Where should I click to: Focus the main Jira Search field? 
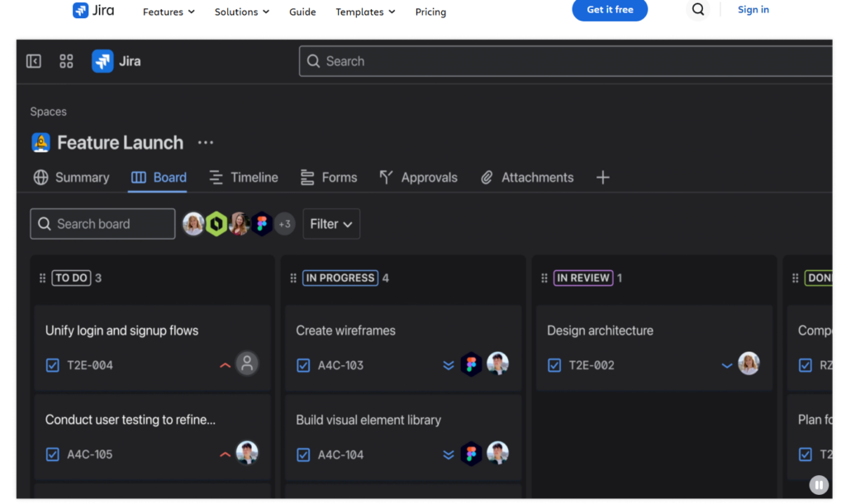[565, 61]
